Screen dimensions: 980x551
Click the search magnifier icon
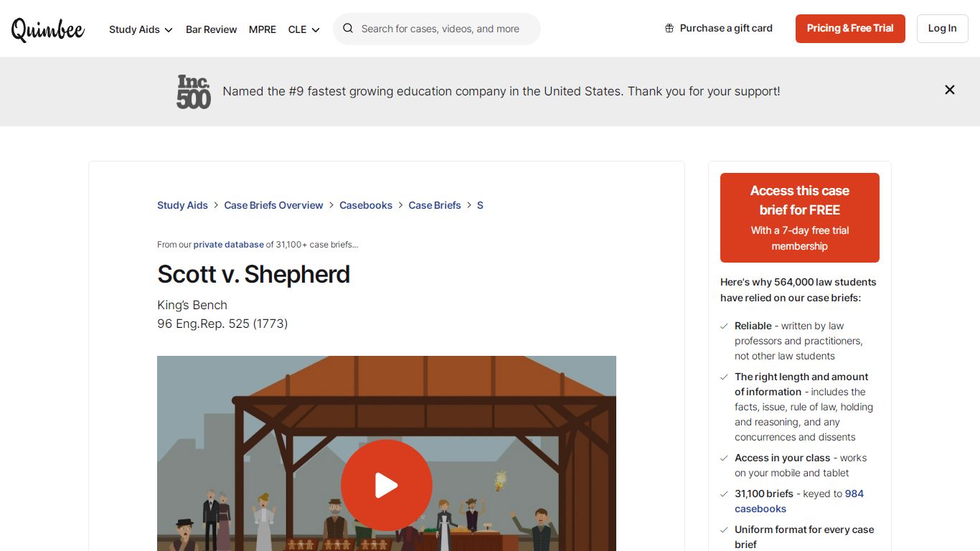coord(348,29)
